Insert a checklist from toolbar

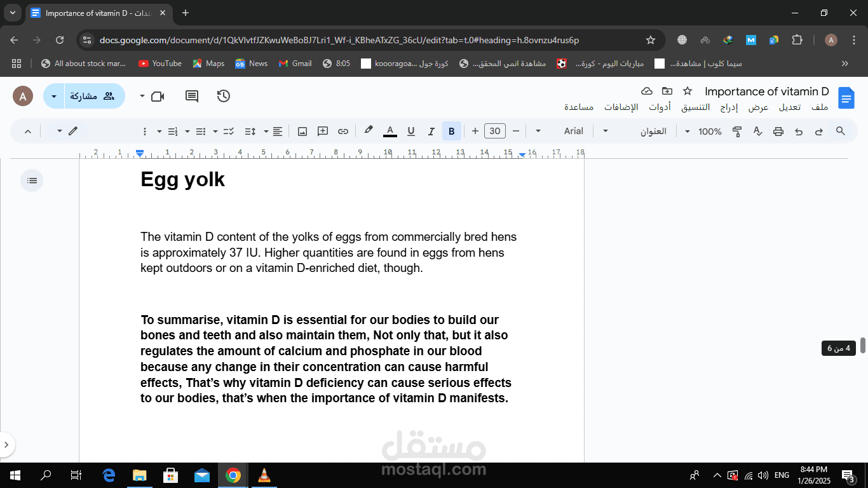point(229,132)
